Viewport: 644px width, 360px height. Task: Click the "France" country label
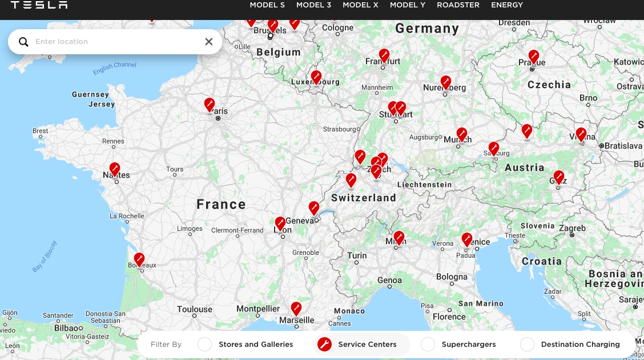(221, 204)
